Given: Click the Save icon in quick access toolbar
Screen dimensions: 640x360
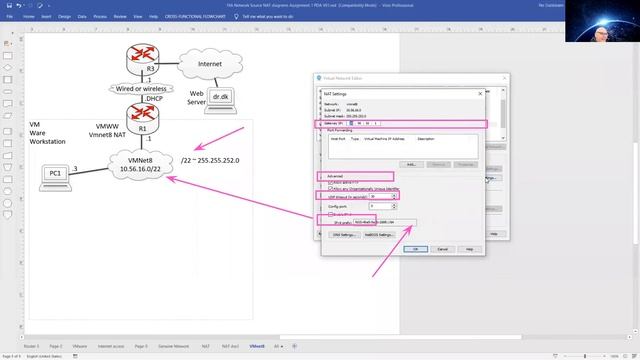Looking at the screenshot, I should pos(9,5).
